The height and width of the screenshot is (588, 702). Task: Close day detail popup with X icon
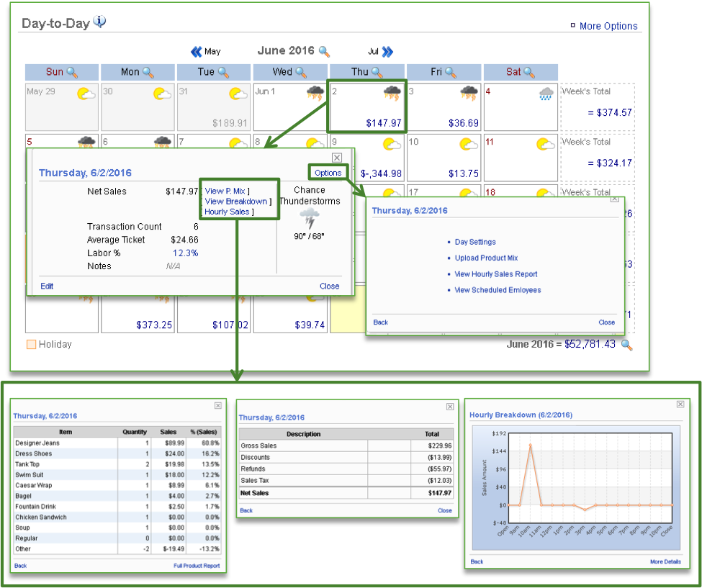point(337,158)
